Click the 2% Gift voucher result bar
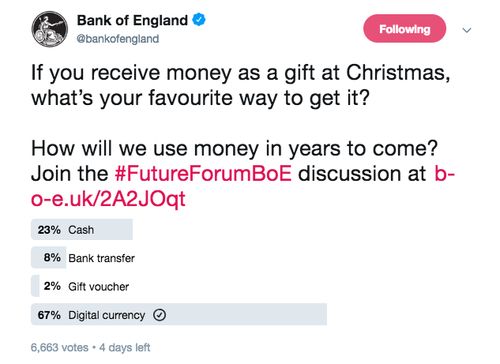500x364 pixels. [x=35, y=286]
